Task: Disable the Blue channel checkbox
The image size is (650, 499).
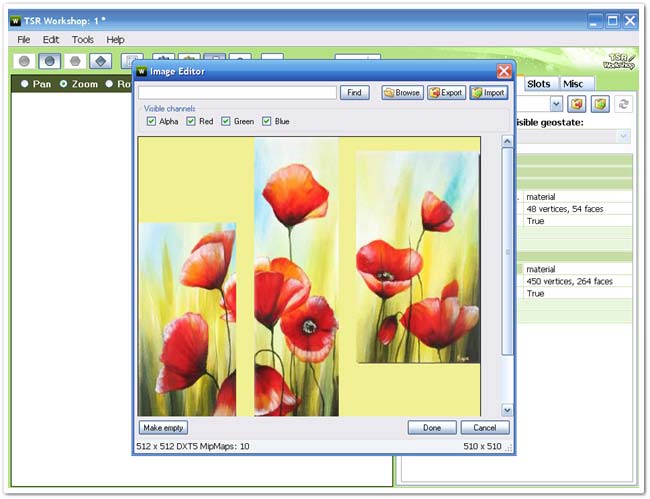Action: coord(267,121)
